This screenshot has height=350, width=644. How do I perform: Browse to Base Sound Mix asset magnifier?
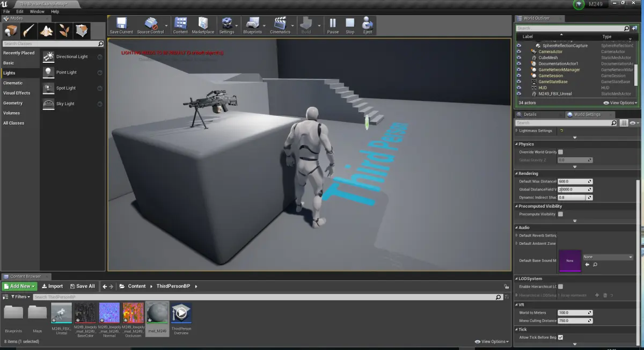[x=595, y=264]
